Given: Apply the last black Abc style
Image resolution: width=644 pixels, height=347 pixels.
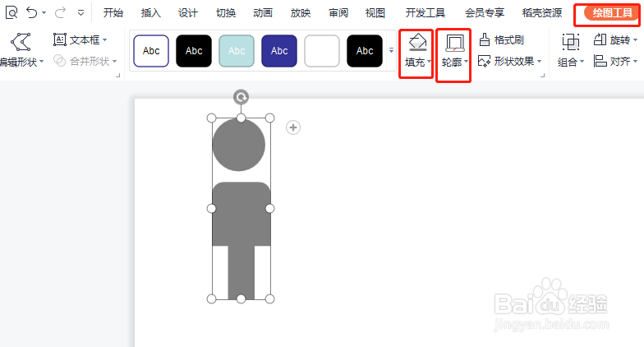Looking at the screenshot, I should click(365, 51).
